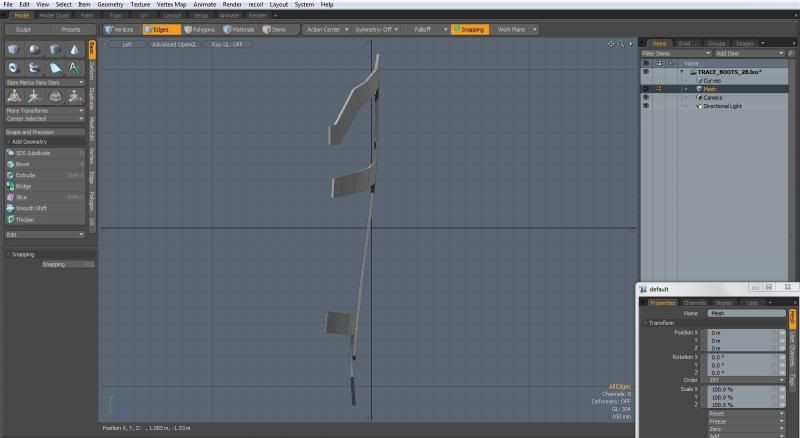The height and width of the screenshot is (438, 800).
Task: Select the Torus primitive tool
Action: point(14,68)
